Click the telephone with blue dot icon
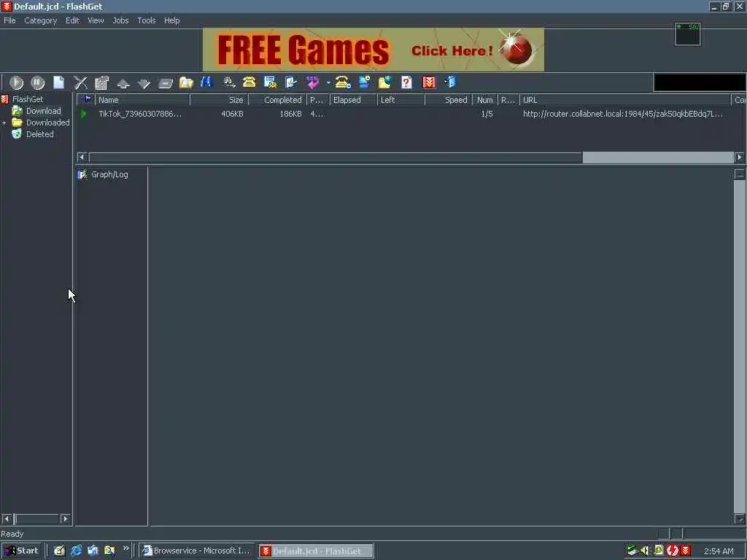747x560 pixels. pyautogui.click(x=343, y=82)
